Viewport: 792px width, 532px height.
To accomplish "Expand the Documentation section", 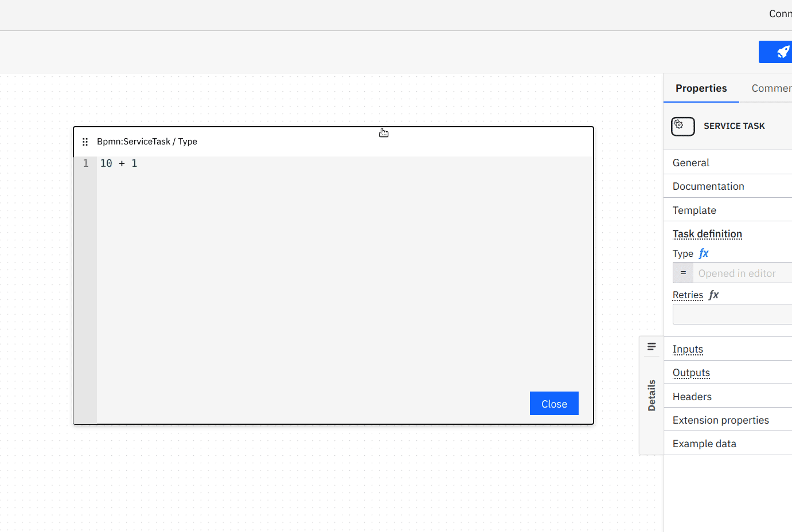I will [x=708, y=186].
